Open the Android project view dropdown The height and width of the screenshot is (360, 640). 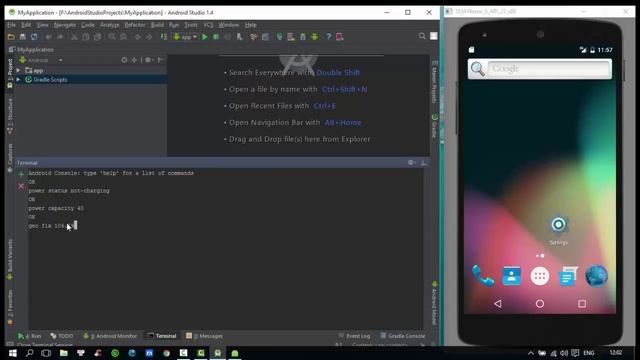(x=41, y=60)
